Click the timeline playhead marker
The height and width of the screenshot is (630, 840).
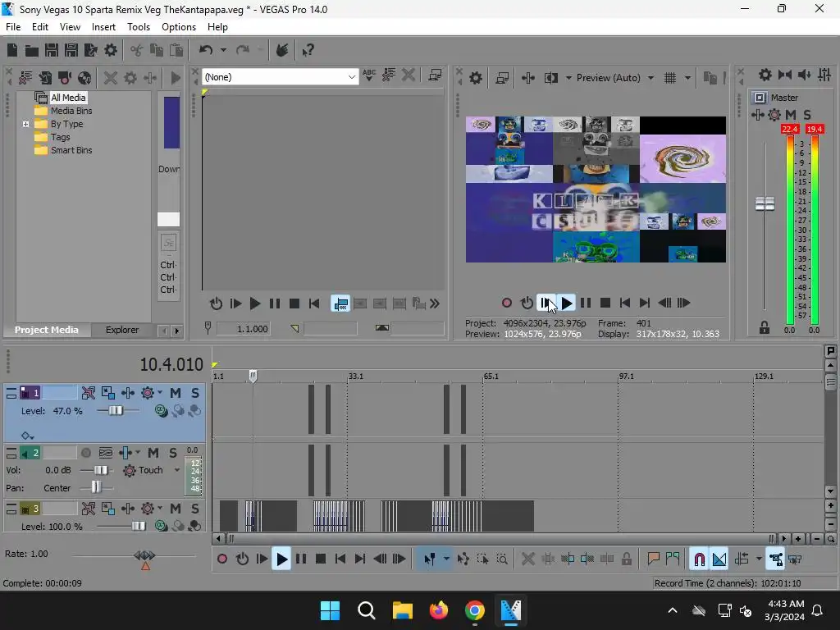click(x=253, y=376)
